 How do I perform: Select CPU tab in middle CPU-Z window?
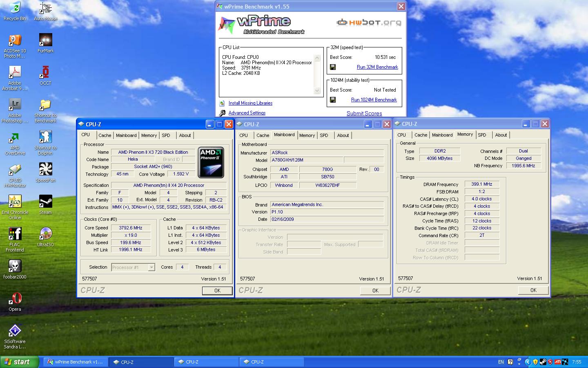coord(243,135)
